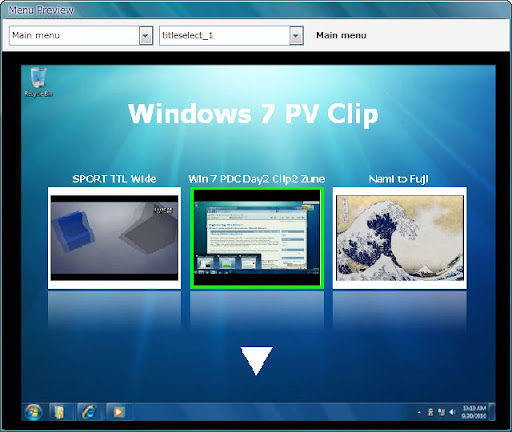This screenshot has height=432, width=512.
Task: Expand the Main menu dropdown arrow
Action: click(x=146, y=36)
